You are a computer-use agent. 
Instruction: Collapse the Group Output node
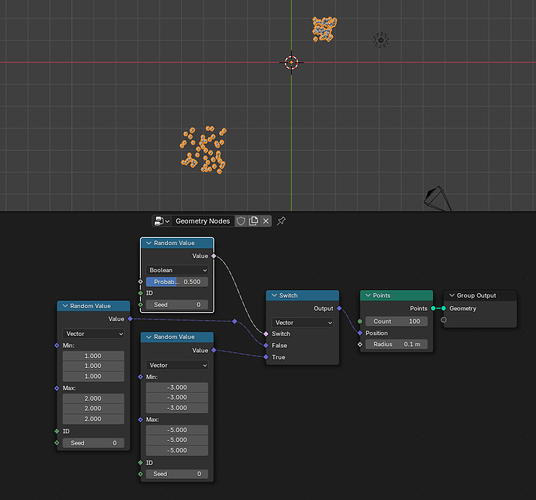452,295
